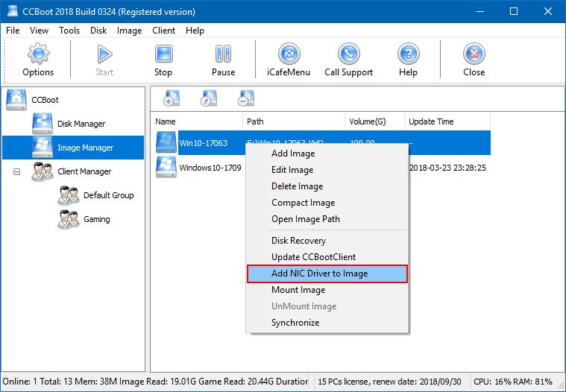Viewport: 566px width, 392px height.
Task: Click the CCBoot title bar app icon
Action: coord(13,11)
